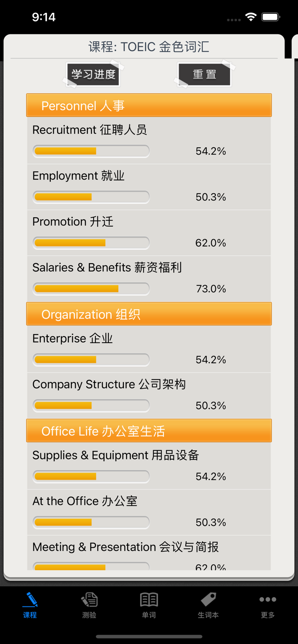
Task: Tap the battery indicator in the status bar
Action: pos(271,16)
